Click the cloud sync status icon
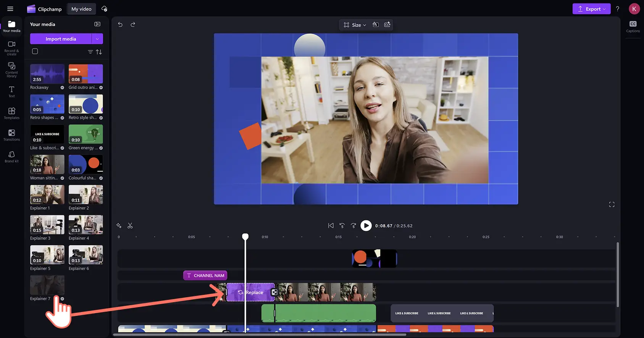 click(x=104, y=9)
